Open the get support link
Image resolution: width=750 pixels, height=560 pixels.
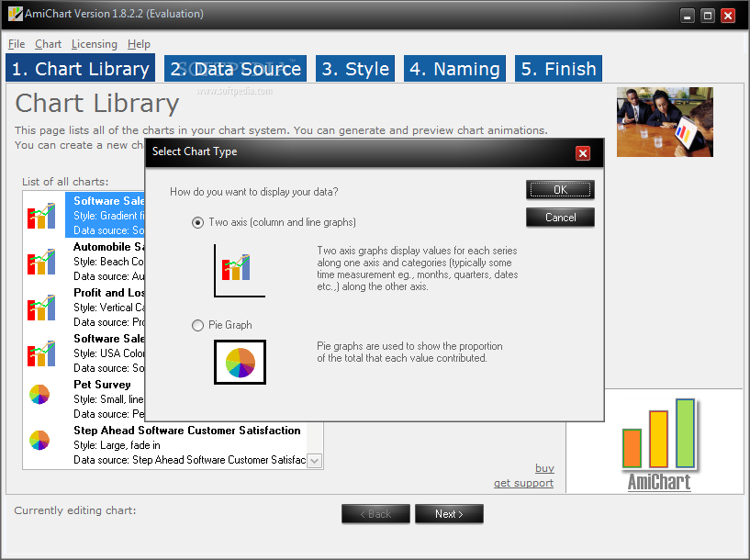point(523,483)
